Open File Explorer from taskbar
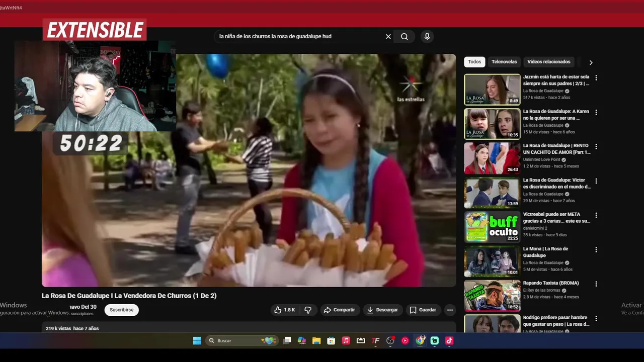644x362 pixels. (316, 341)
